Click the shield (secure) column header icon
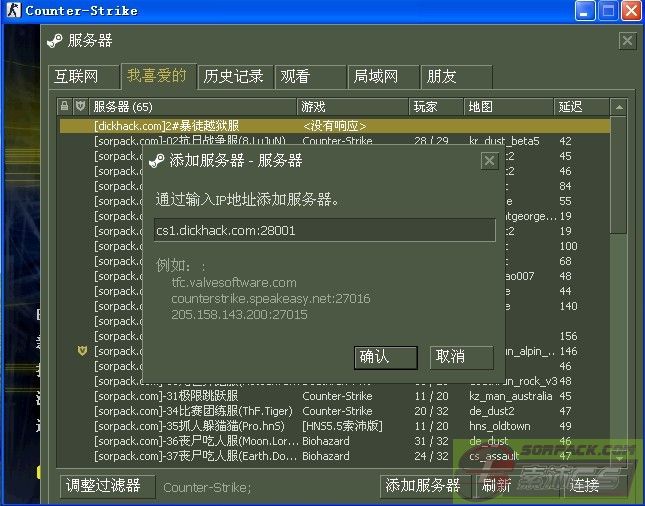Viewport: 645px width, 506px height. 81,106
